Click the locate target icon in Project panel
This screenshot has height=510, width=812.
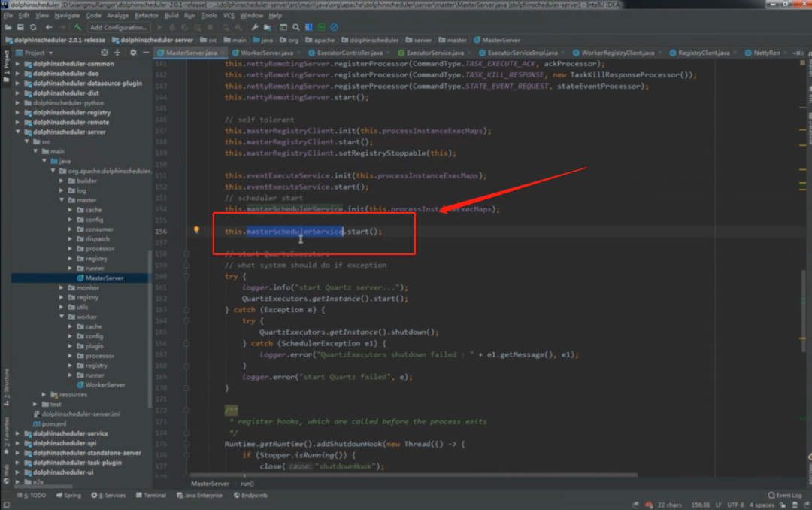pyautogui.click(x=105, y=53)
